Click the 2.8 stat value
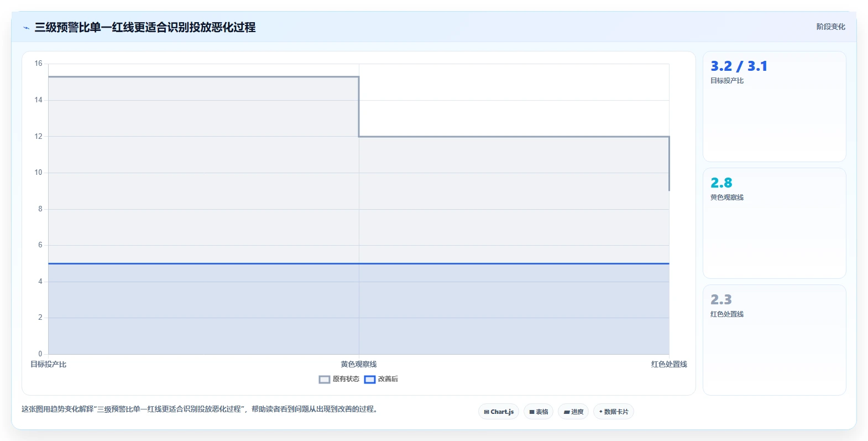Screen dimensions: 868x441 (721, 183)
